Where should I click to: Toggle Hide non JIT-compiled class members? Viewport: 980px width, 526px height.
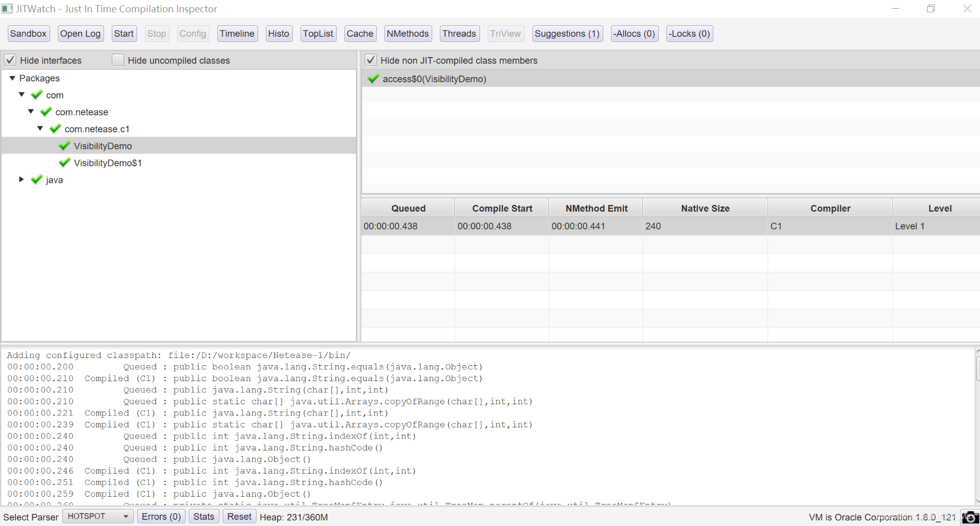(x=370, y=60)
